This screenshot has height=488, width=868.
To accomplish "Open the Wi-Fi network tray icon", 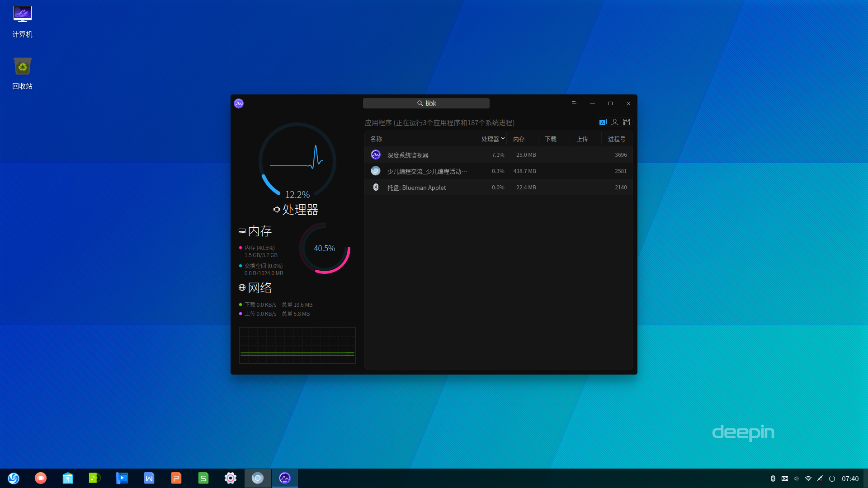I will tap(808, 479).
